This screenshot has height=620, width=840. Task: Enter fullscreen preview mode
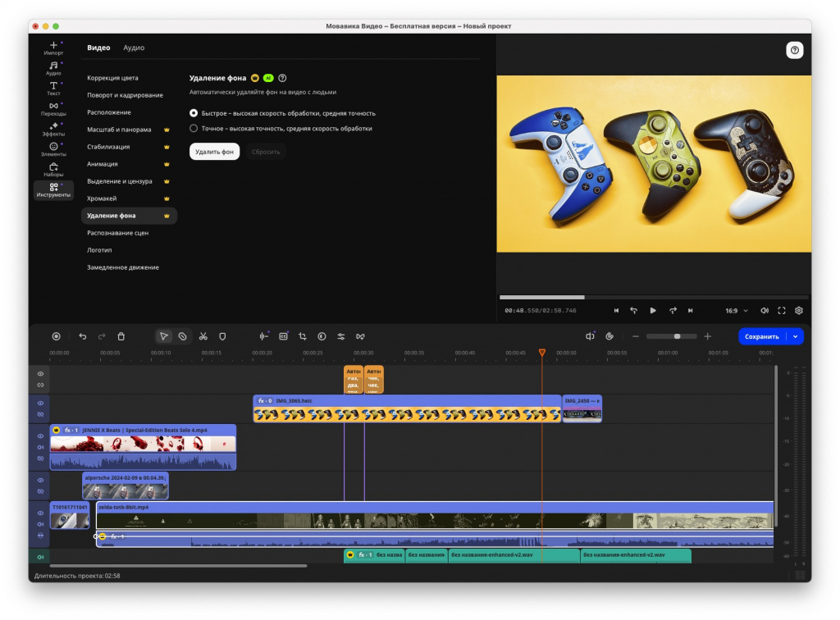pos(781,311)
